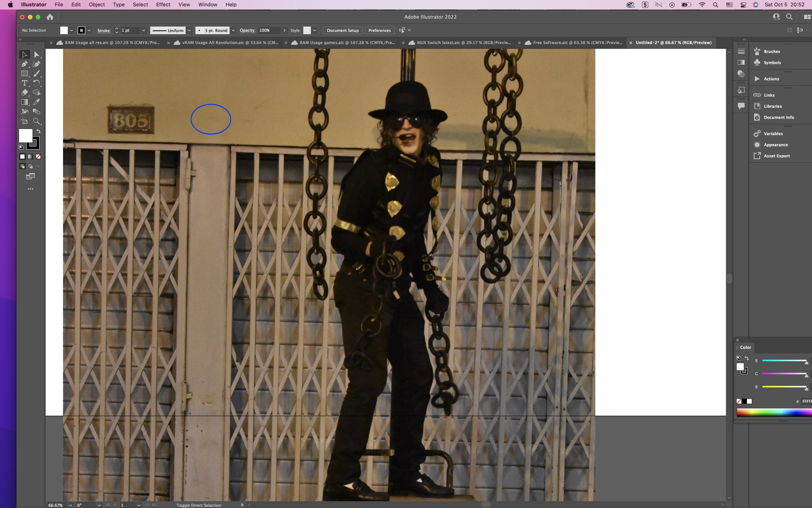
Task: Activate the Zoom tool
Action: click(36, 121)
